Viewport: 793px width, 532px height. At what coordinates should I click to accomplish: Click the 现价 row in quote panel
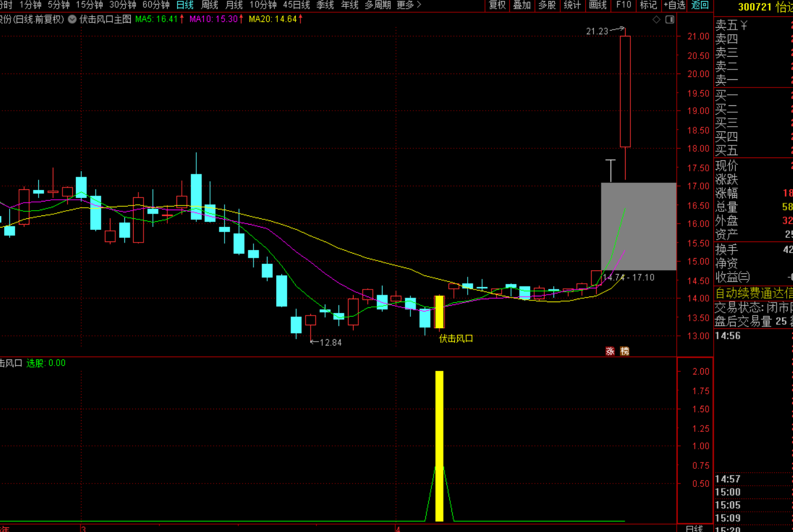coord(754,166)
